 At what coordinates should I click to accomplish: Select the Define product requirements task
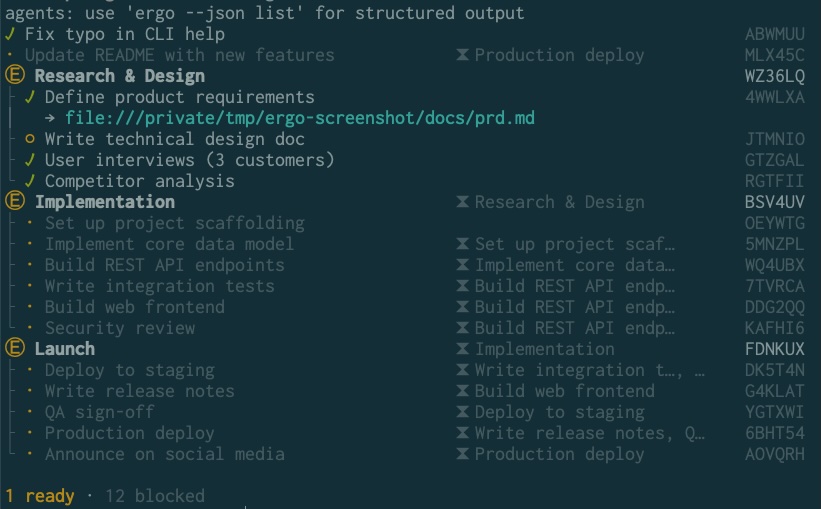coord(180,97)
